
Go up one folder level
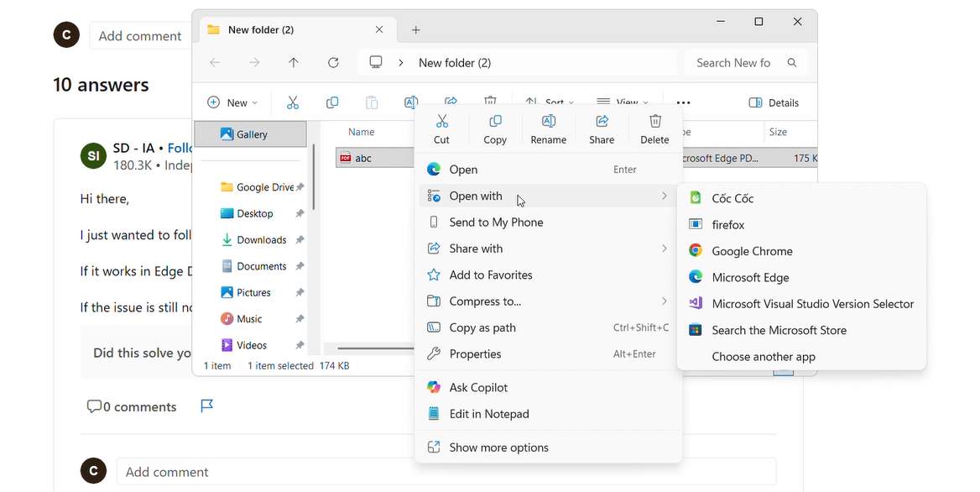pos(294,62)
